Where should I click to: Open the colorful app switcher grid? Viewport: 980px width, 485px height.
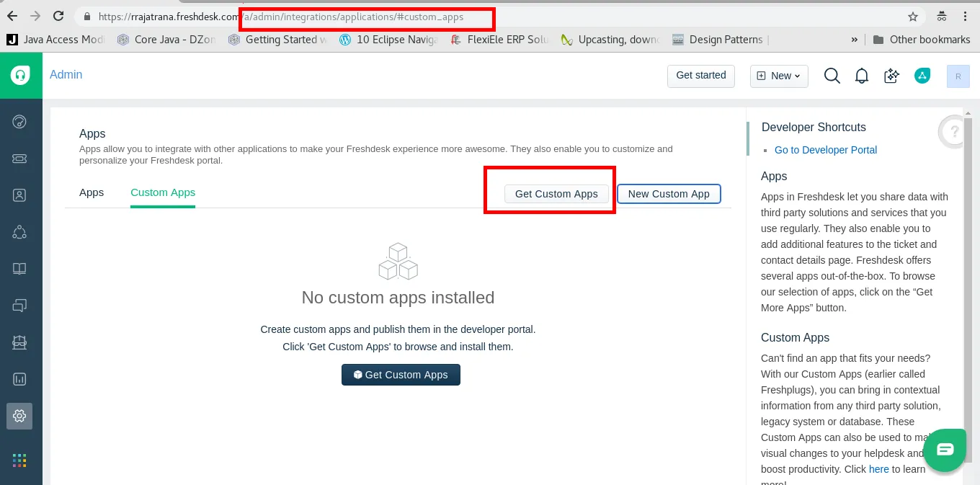click(x=19, y=460)
